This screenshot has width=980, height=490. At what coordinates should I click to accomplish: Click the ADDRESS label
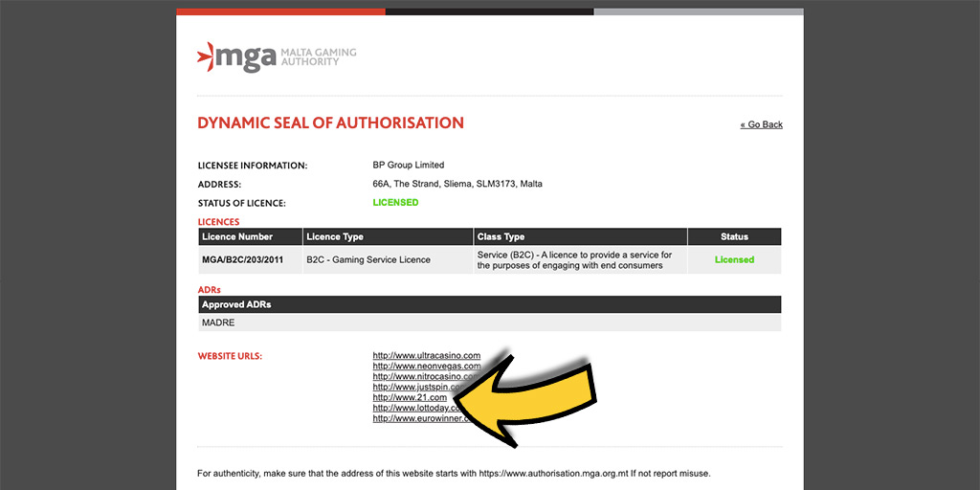(219, 185)
